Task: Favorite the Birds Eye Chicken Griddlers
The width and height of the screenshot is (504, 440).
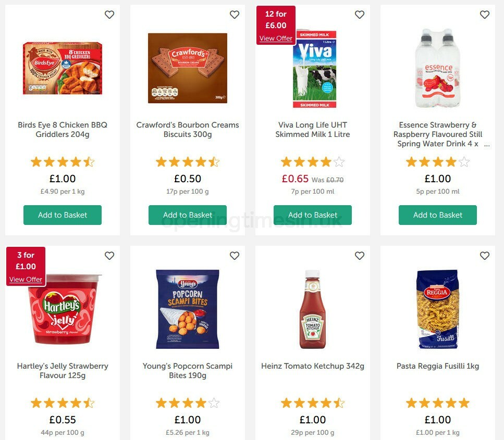Action: 109,15
